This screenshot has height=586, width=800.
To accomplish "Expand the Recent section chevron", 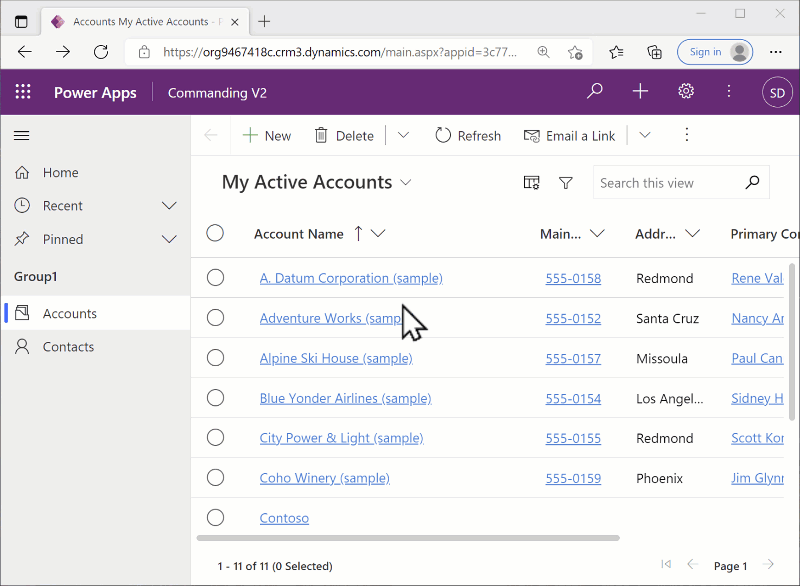I will 169,206.
